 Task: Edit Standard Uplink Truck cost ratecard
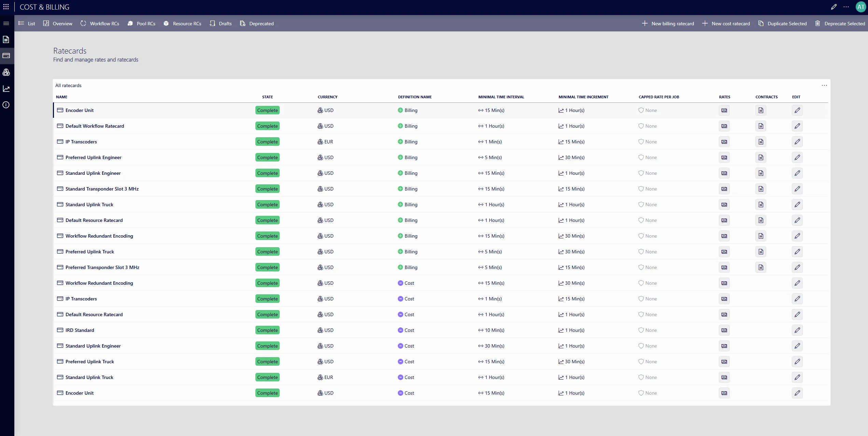pos(797,377)
